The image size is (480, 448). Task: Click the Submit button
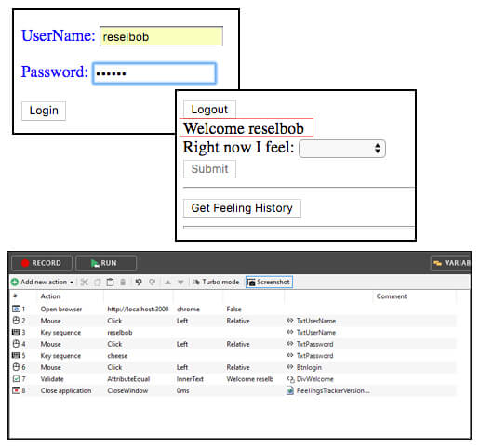point(209,169)
